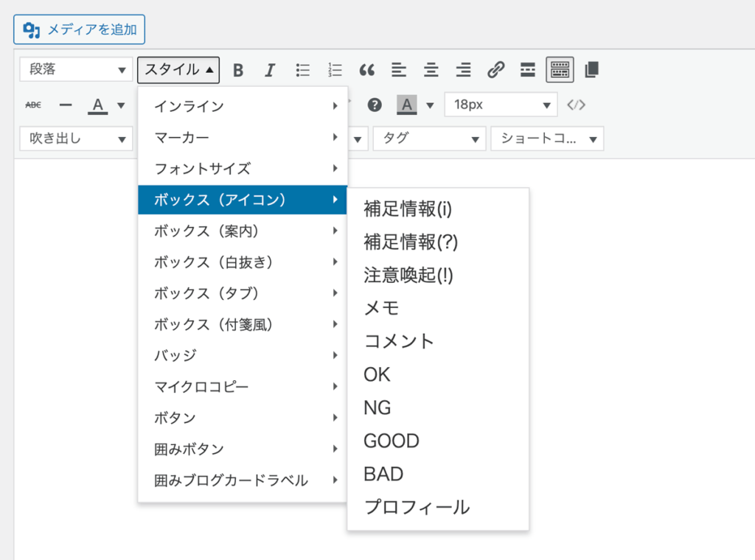Apply the underlined A text color

pyautogui.click(x=98, y=105)
